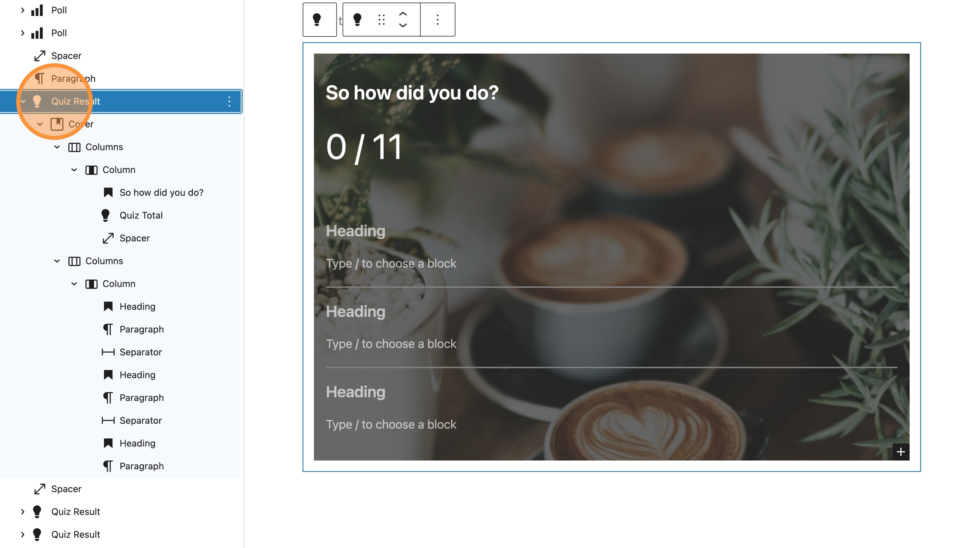Select the 'So how did you do?' list item

click(x=161, y=193)
